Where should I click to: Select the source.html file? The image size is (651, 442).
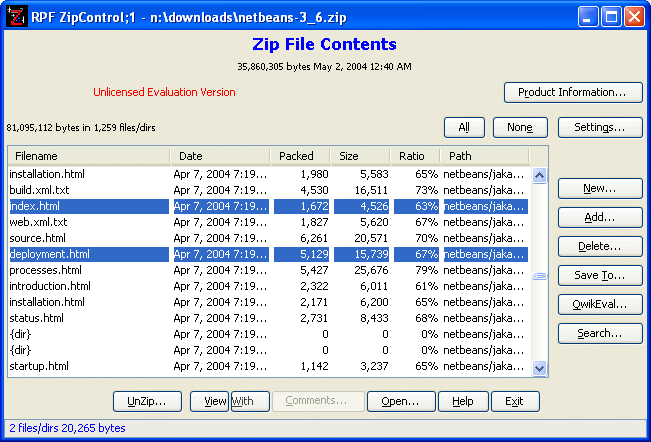[x=268, y=238]
